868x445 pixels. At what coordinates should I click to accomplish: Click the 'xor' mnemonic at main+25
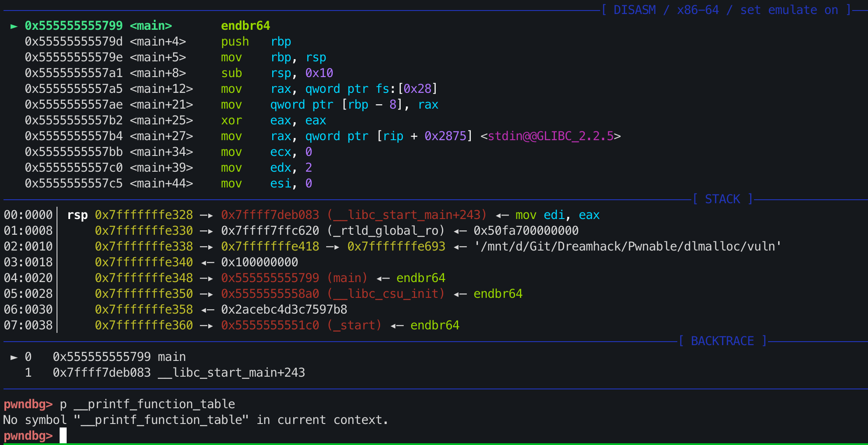[231, 120]
